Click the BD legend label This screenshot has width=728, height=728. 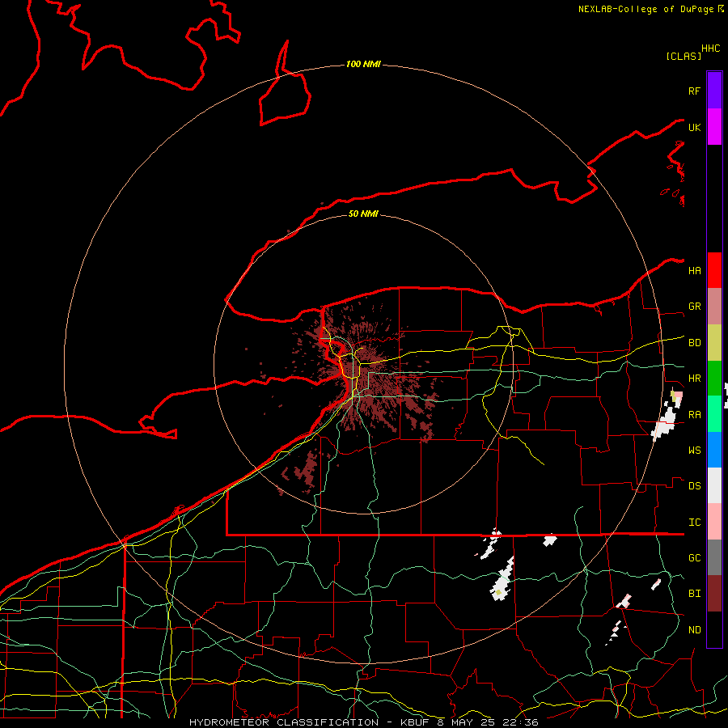click(x=694, y=343)
